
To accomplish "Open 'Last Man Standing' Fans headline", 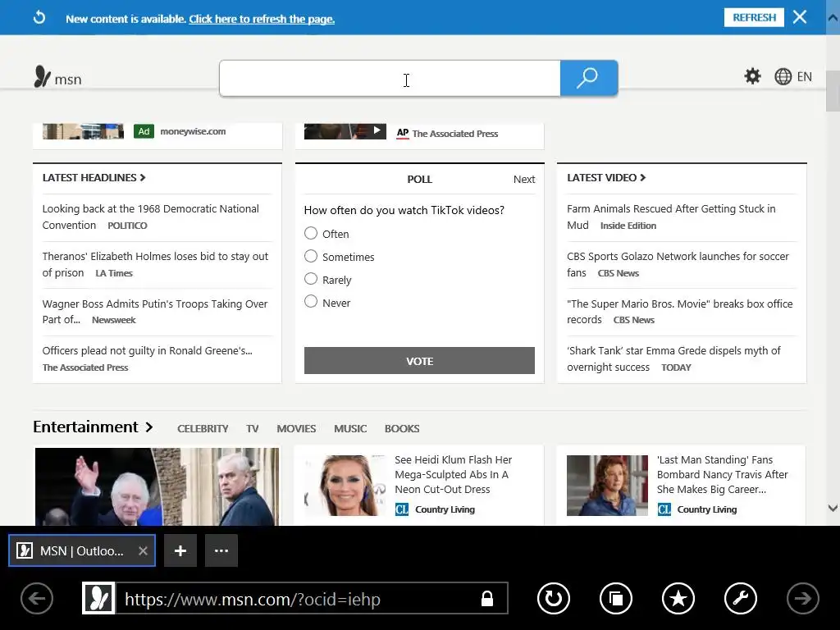I will [x=722, y=475].
